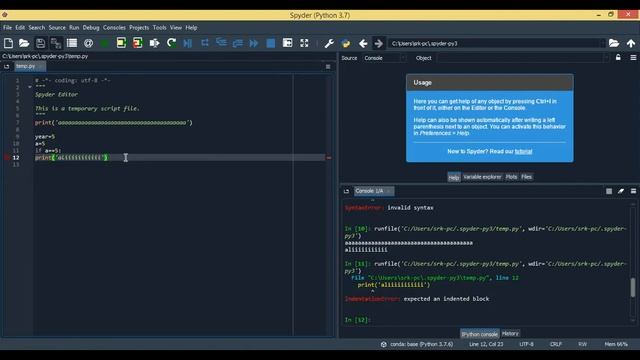Open the file list browse-tabs icon
This screenshot has width=640, height=360.
[x=72, y=43]
